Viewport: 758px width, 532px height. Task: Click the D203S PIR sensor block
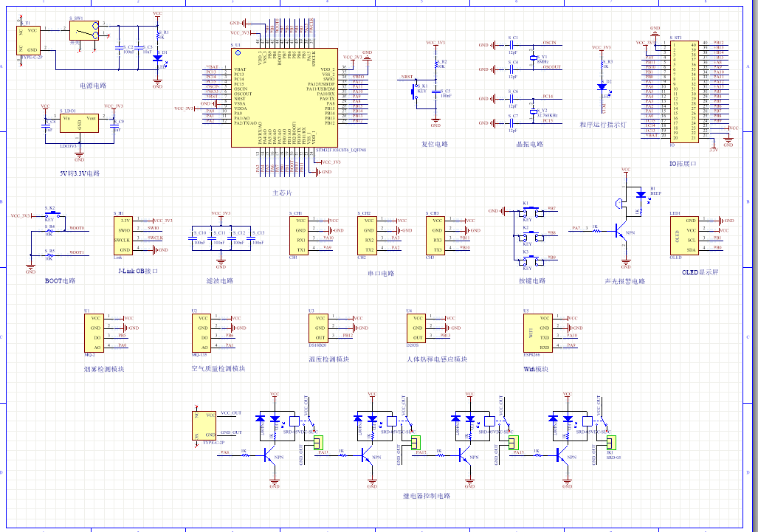click(416, 328)
